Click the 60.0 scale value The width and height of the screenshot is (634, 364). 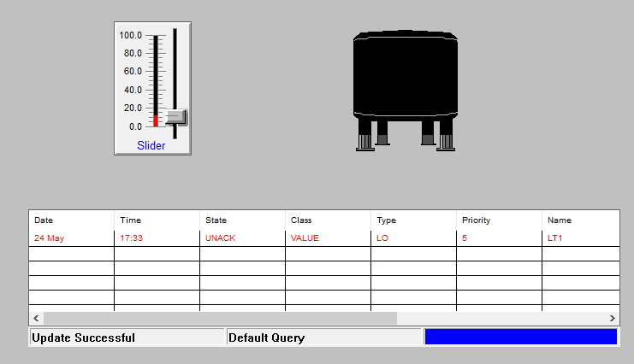click(x=133, y=71)
